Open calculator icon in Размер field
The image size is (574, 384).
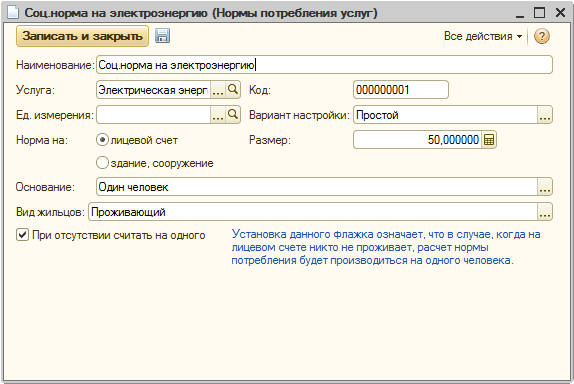click(489, 140)
